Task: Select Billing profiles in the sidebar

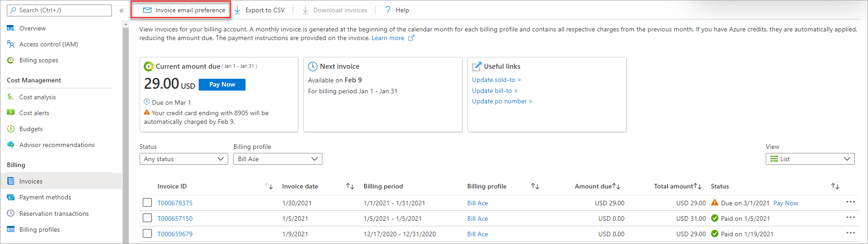Action: tap(40, 229)
